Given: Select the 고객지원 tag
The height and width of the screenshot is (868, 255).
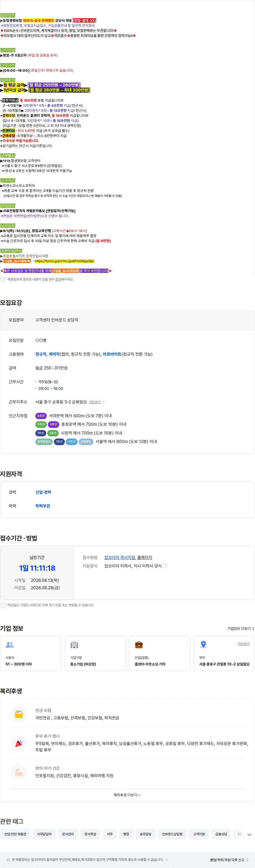Looking at the screenshot, I should [x=199, y=834].
